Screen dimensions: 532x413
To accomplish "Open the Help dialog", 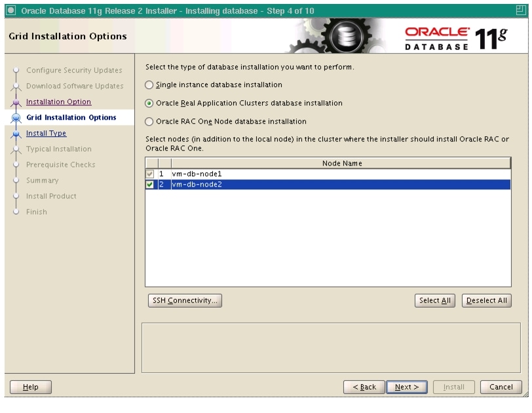I will click(31, 387).
